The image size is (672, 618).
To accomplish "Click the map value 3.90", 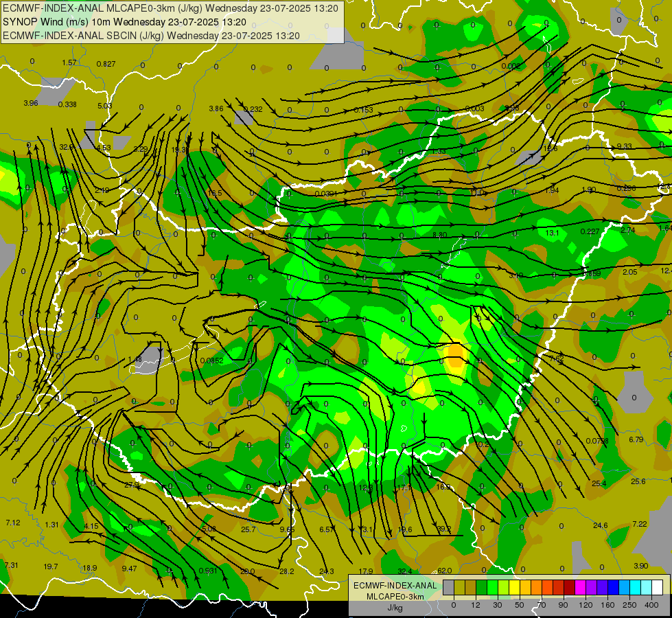I will pos(640,566).
